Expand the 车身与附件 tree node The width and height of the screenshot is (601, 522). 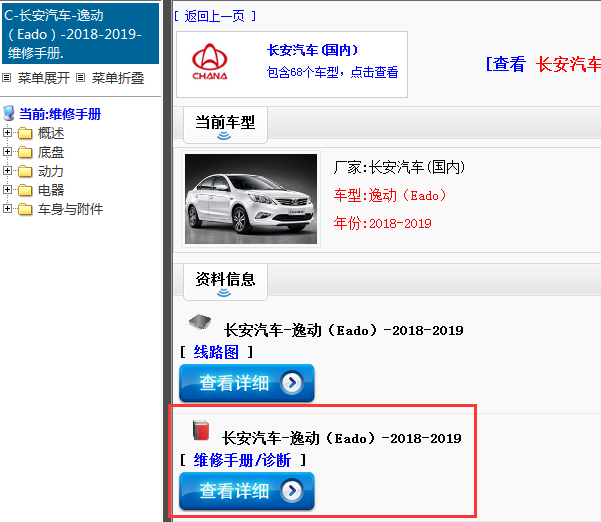click(x=7, y=208)
